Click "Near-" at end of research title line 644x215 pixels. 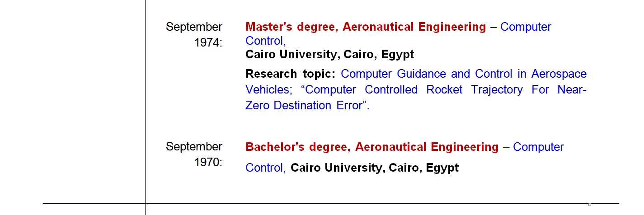coord(572,90)
